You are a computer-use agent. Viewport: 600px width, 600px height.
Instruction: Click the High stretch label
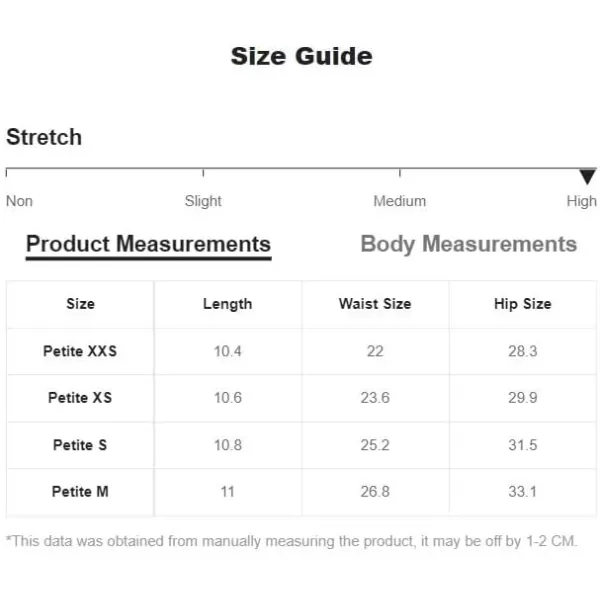tap(581, 201)
